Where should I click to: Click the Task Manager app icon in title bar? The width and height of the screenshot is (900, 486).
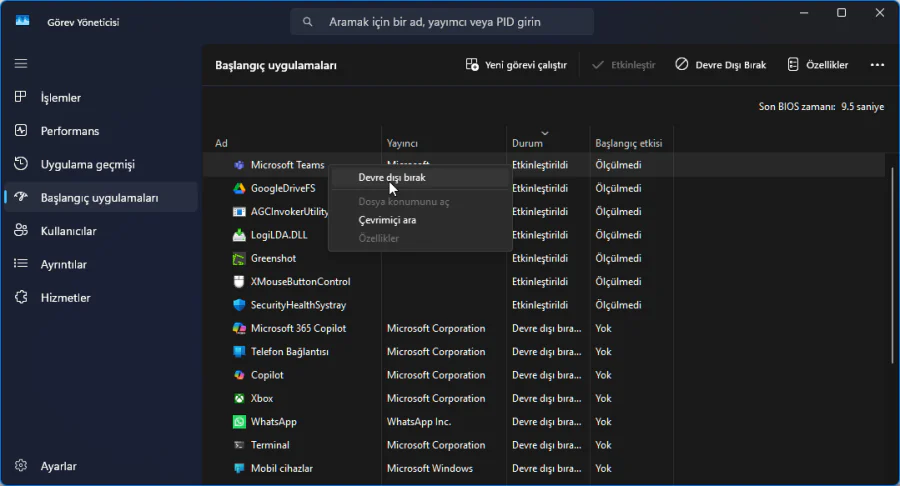(22, 21)
